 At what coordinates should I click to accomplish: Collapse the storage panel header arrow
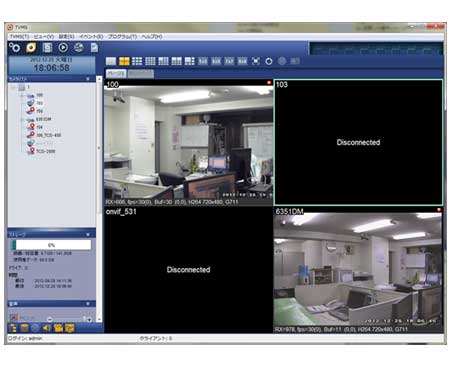(x=88, y=235)
